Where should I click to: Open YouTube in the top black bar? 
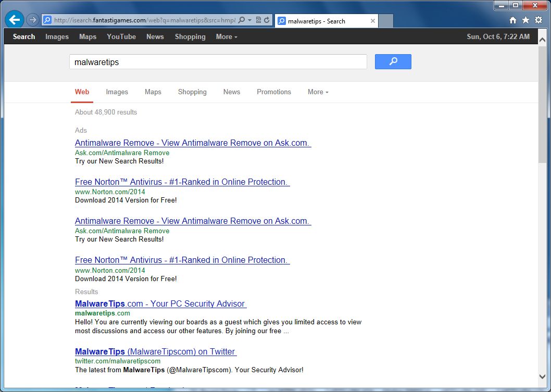pyautogui.click(x=121, y=36)
